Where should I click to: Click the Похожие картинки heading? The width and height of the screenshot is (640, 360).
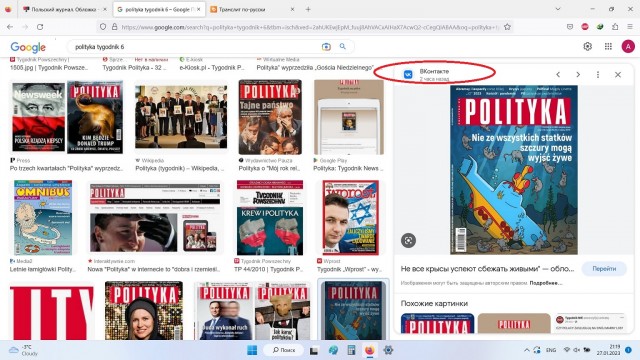[434, 303]
